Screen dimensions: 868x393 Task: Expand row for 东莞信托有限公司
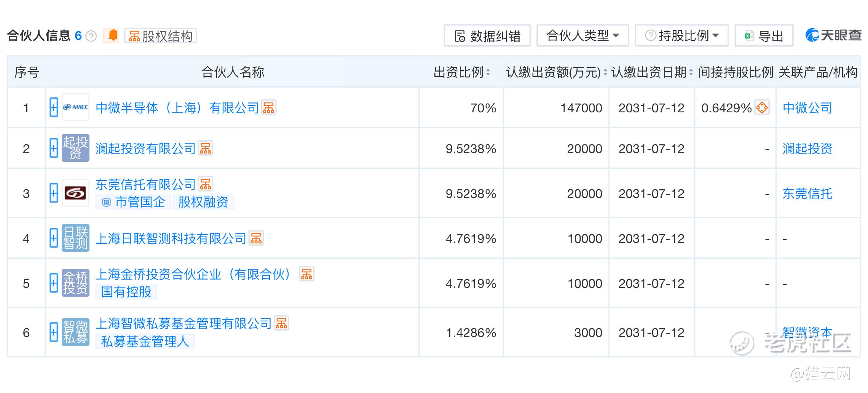point(54,193)
